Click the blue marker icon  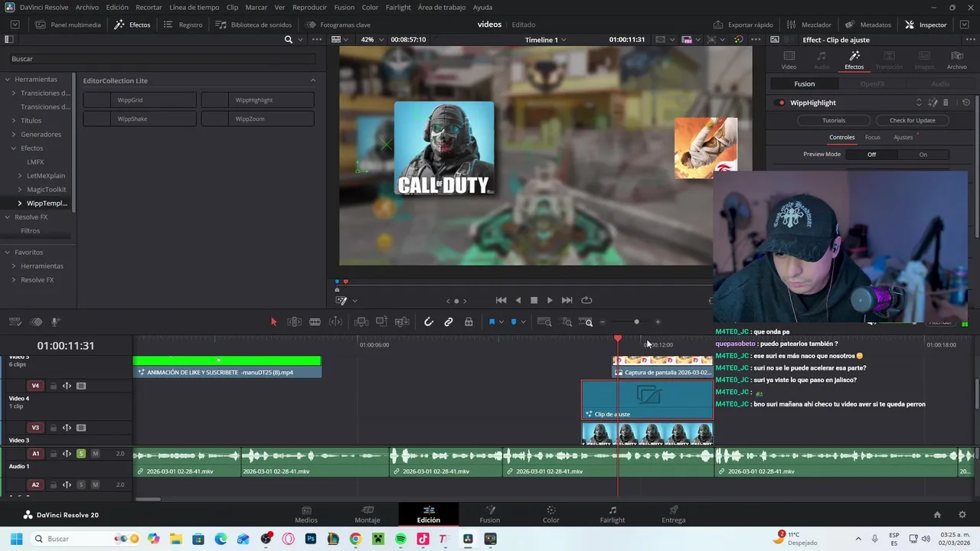point(514,322)
